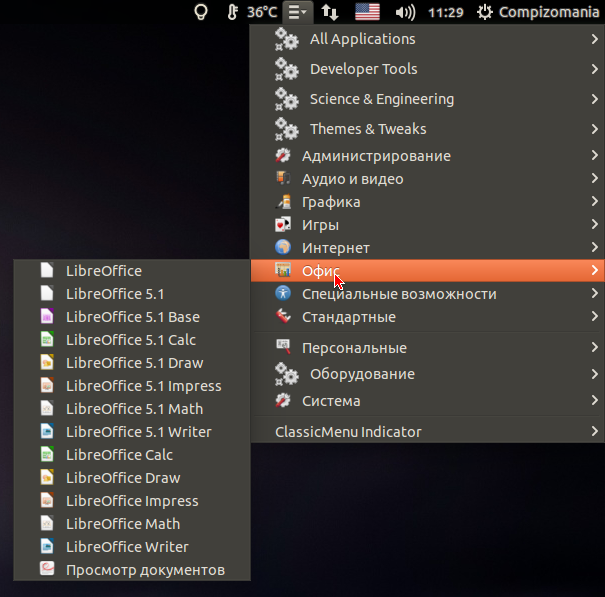
Task: Launch LibreOffice Calc without version number
Action: pos(132,455)
